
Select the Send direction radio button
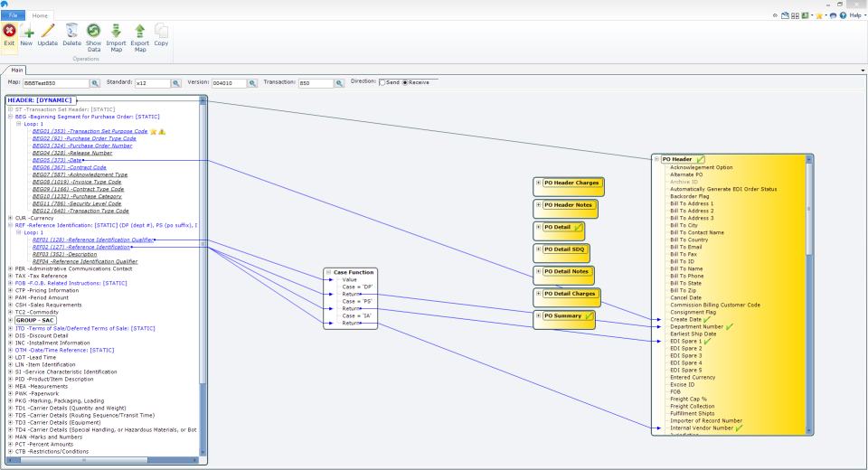coord(382,82)
